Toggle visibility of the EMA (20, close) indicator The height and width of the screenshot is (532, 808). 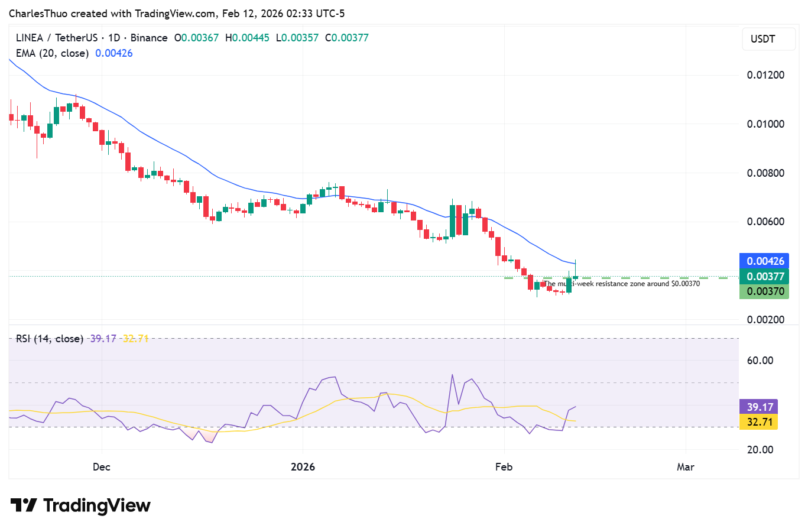point(51,53)
